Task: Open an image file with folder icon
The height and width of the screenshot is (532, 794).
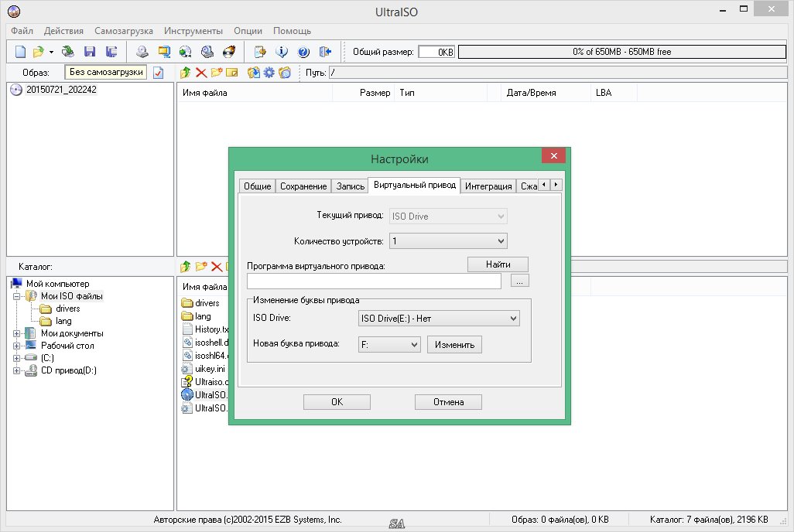Action: coord(38,52)
